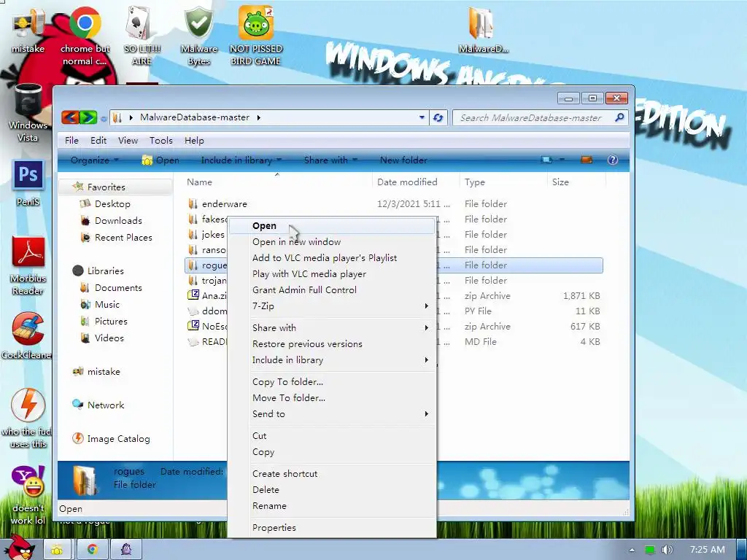Click the toolbar Open button
Screen dimensions: 747x560
click(160, 160)
